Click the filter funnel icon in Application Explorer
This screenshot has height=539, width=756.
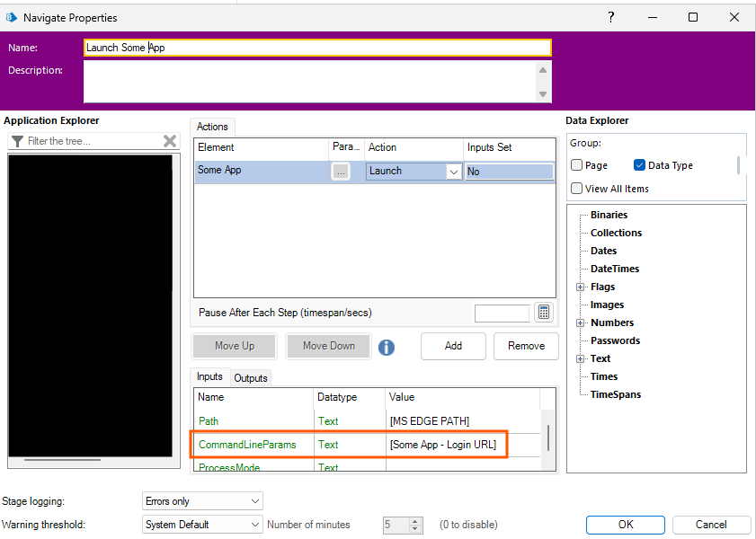point(16,140)
